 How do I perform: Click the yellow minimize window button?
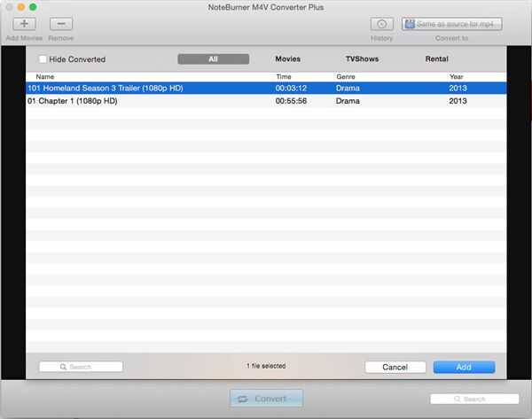pos(21,7)
